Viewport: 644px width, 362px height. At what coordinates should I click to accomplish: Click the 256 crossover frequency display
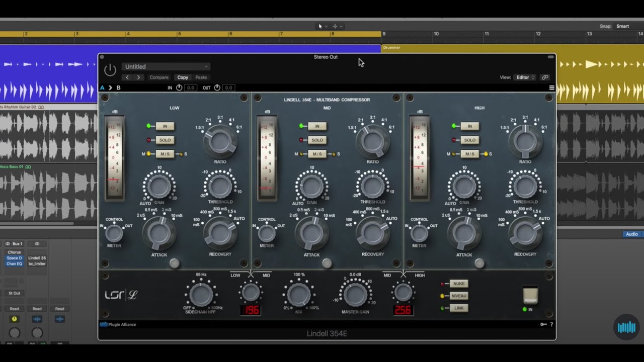(x=403, y=310)
